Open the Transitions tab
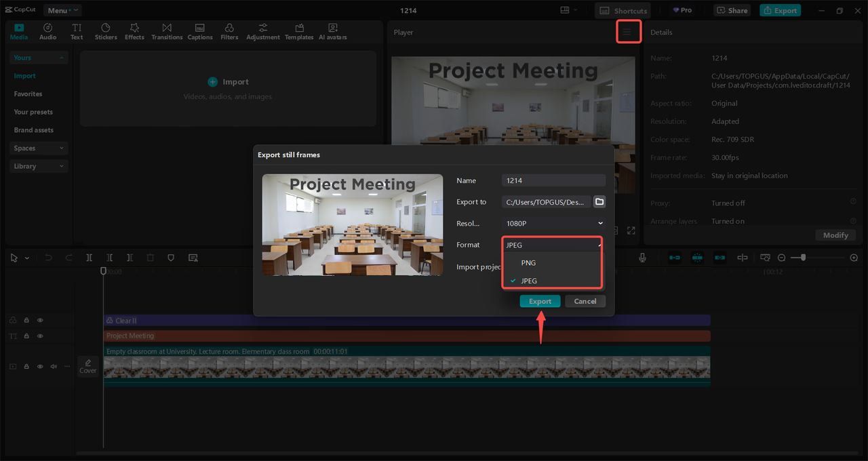Screen dimensions: 868x461 [x=167, y=31]
